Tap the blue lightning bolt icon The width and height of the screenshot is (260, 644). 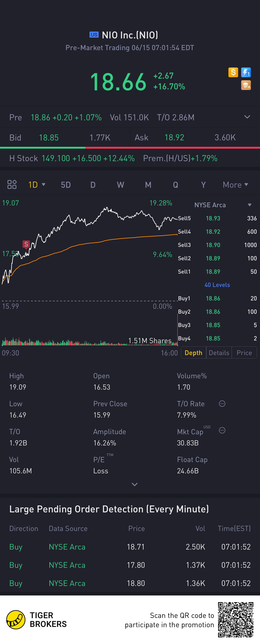(246, 73)
